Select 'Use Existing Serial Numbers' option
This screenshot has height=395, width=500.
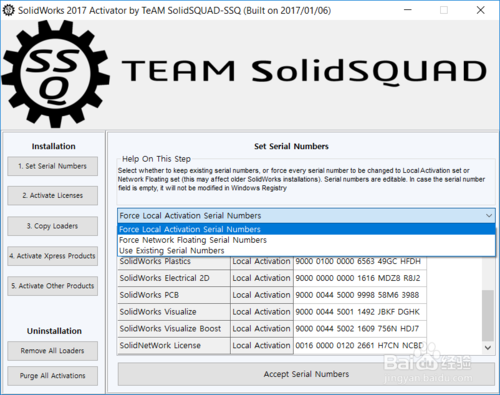point(307,251)
